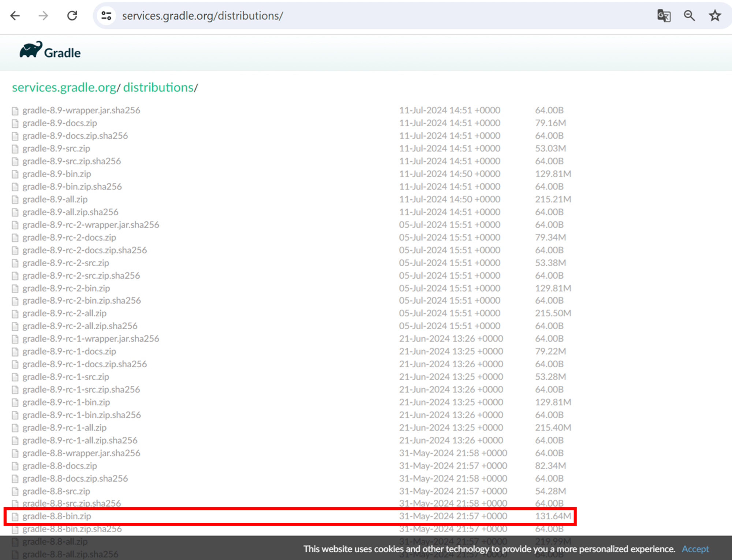Download gradle-8.9-all.zip
This screenshot has width=732, height=560.
[55, 199]
